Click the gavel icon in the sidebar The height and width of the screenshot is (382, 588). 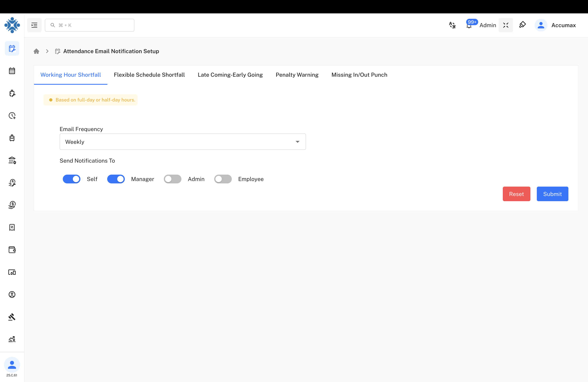pyautogui.click(x=12, y=317)
